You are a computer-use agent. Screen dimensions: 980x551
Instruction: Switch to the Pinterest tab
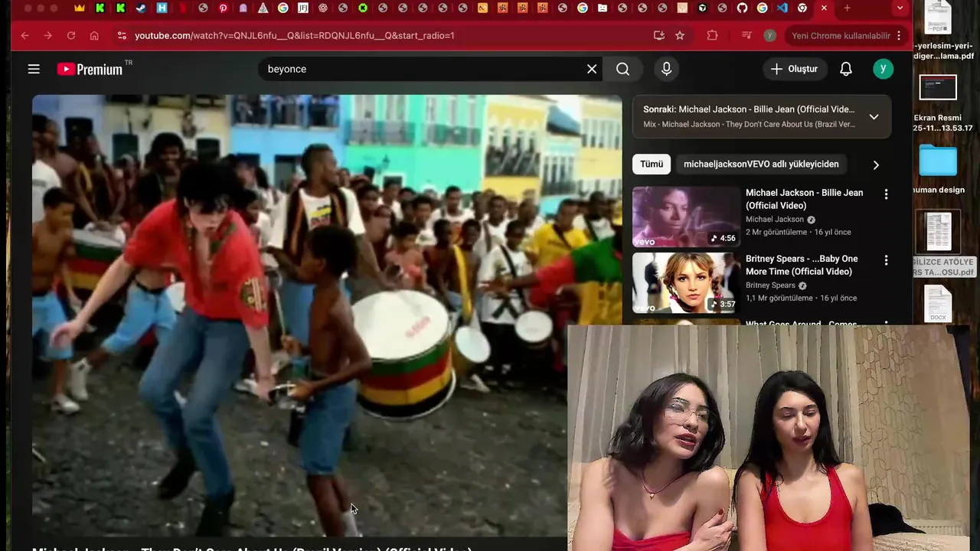point(223,8)
